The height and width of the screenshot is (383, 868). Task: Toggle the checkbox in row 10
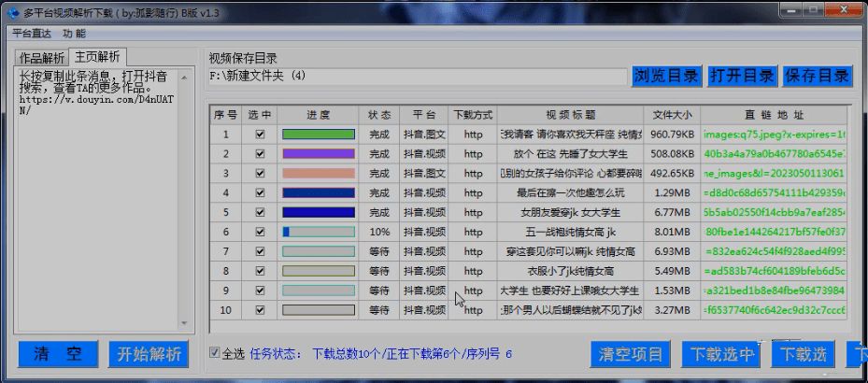click(260, 309)
